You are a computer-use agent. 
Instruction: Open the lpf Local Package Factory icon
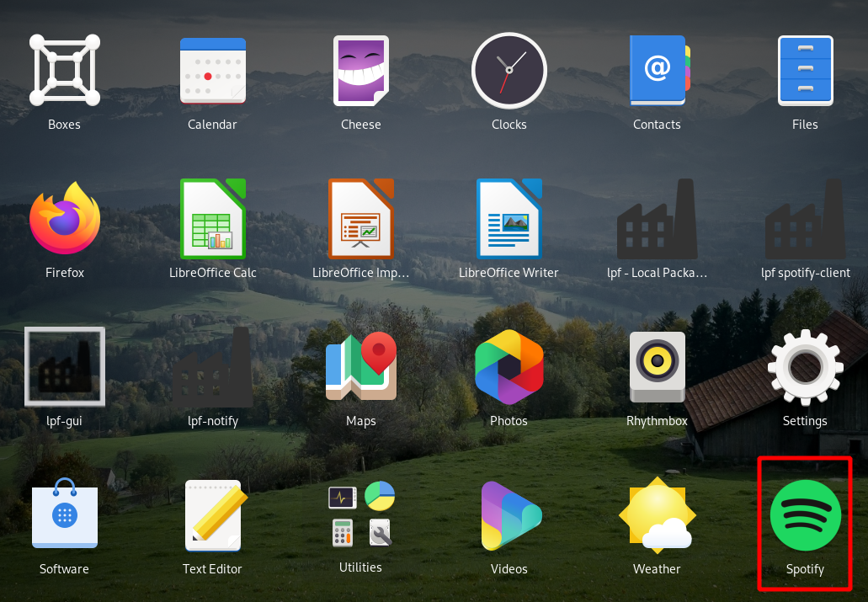657,218
